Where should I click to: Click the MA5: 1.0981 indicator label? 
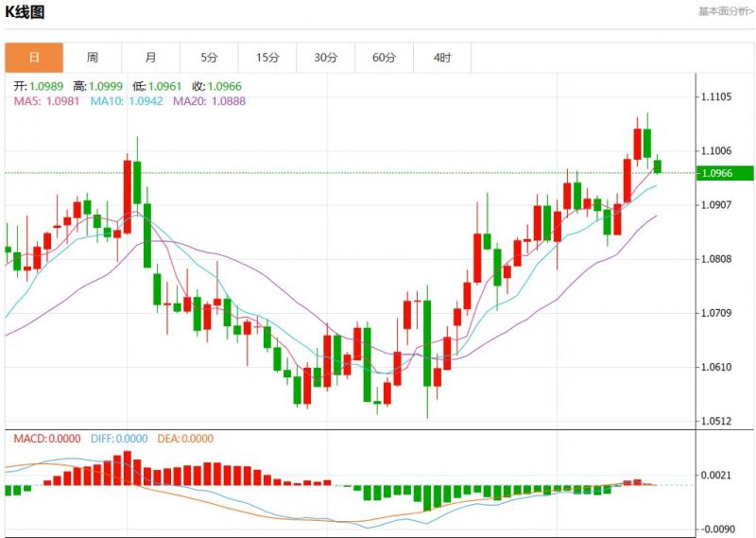tap(46, 101)
